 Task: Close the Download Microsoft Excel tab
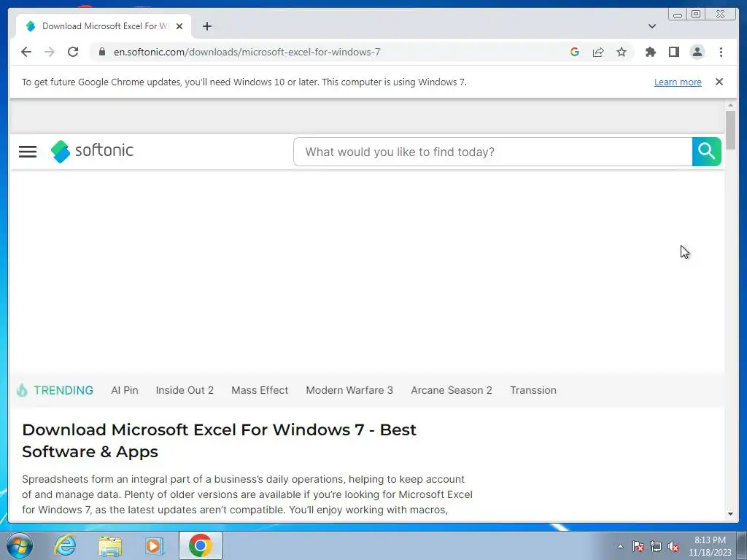pyautogui.click(x=179, y=26)
